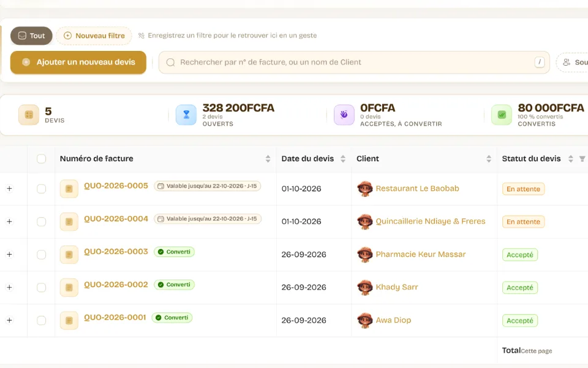588x368 pixels.
Task: Open quote QUO-2026-0001
Action: (x=115, y=317)
